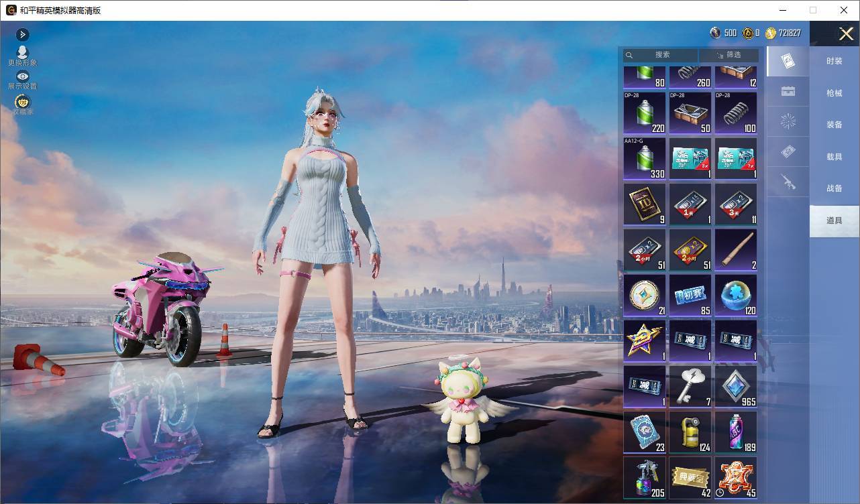Image resolution: width=860 pixels, height=504 pixels.
Task: Select the gold 2小时 x2 coin card
Action: coord(690,249)
